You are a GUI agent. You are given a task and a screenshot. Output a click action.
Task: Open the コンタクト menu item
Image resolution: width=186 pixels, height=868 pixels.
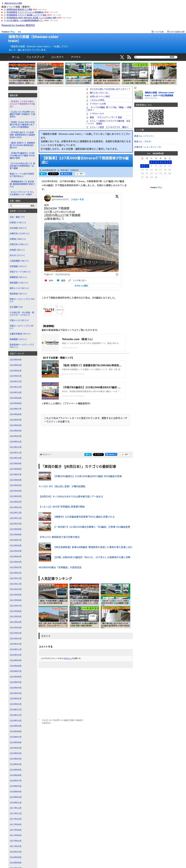coord(57,57)
